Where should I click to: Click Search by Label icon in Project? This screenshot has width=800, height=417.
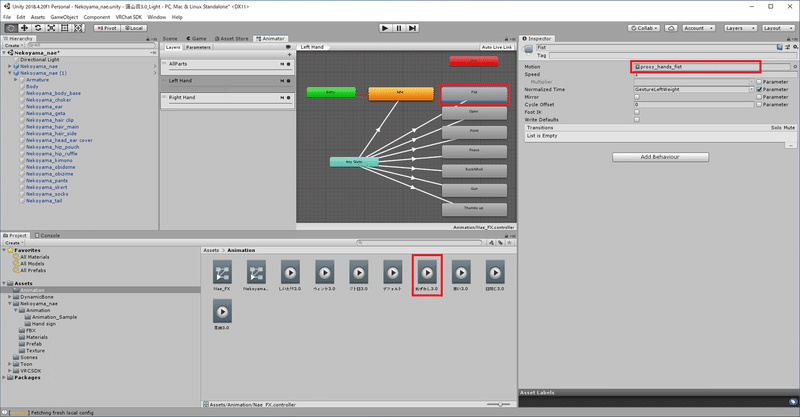[x=501, y=243]
